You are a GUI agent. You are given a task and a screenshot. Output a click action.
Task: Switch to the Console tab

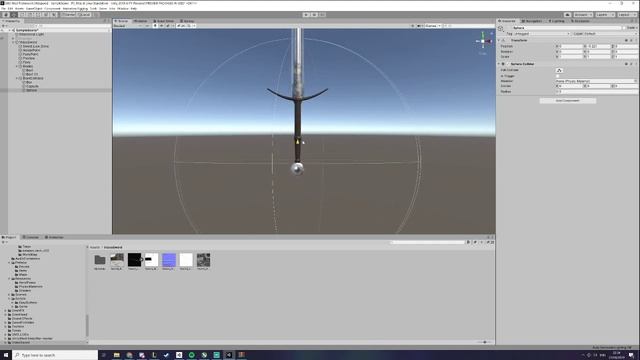point(31,237)
